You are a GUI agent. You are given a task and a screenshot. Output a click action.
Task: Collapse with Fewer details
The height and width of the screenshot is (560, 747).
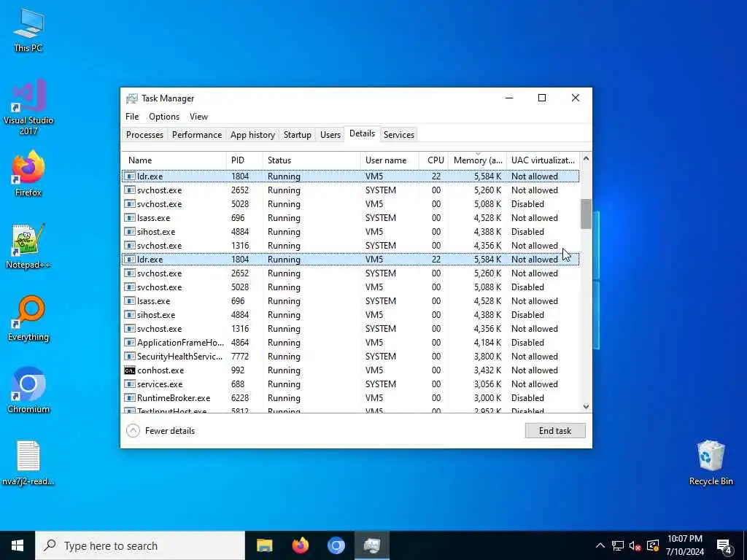(160, 430)
